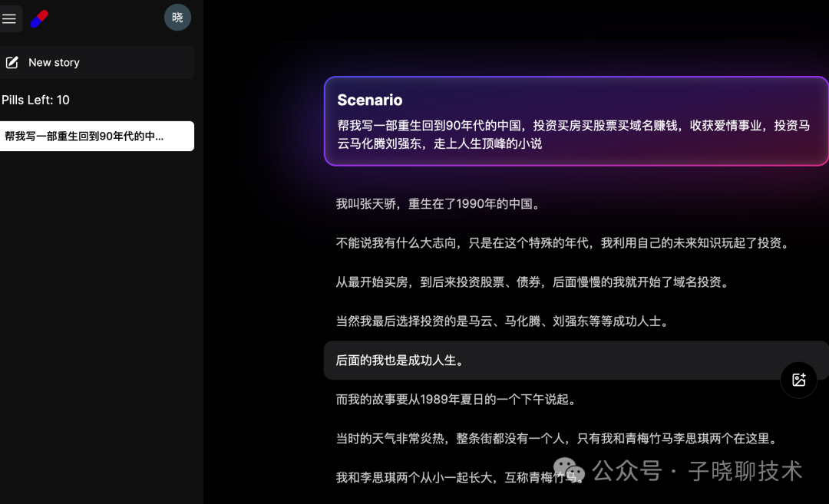
Task: Click the Scenario heading
Action: pyautogui.click(x=369, y=100)
